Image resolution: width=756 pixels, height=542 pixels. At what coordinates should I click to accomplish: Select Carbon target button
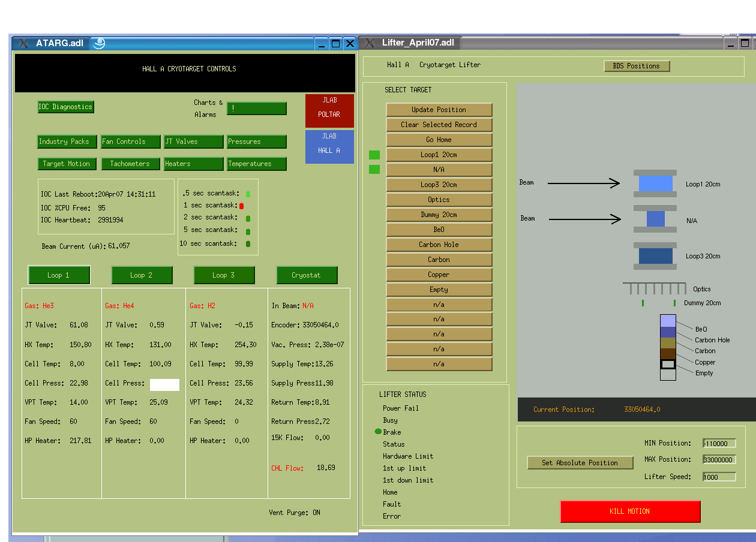click(439, 260)
